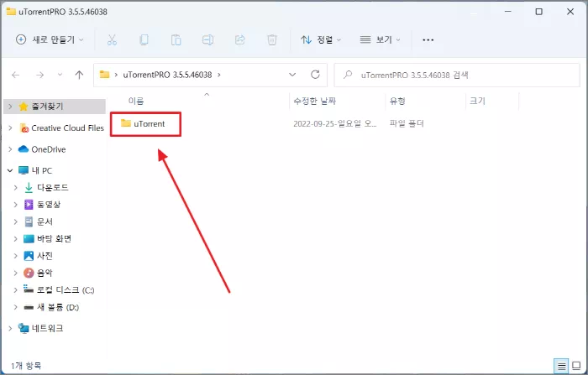
Task: Go up one folder level arrow
Action: pos(79,75)
